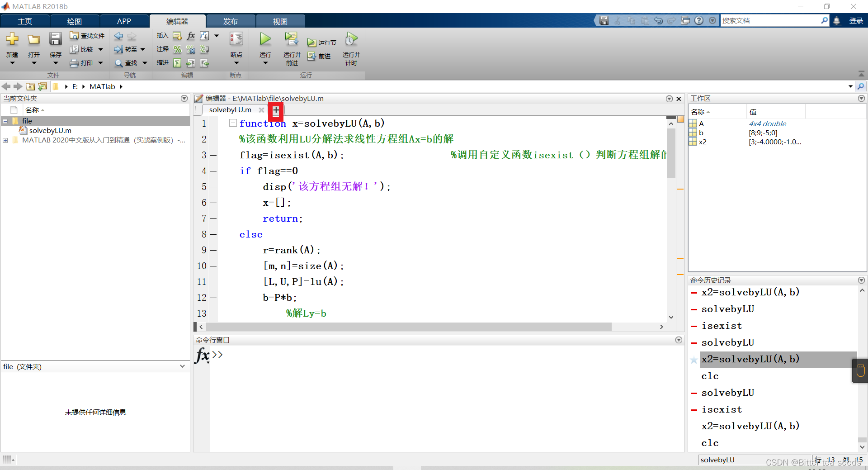Click the Open (打开) folder icon

pos(33,40)
